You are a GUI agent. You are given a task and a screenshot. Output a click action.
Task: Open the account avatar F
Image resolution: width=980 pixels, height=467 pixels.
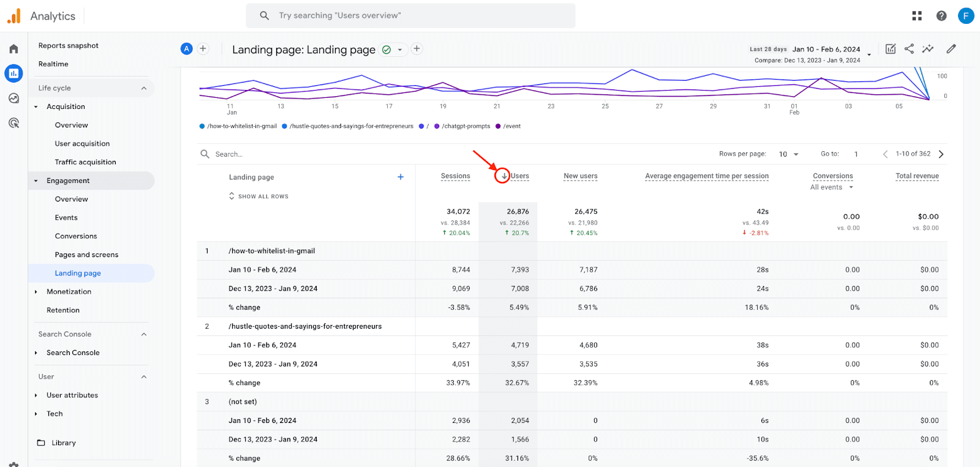point(966,16)
